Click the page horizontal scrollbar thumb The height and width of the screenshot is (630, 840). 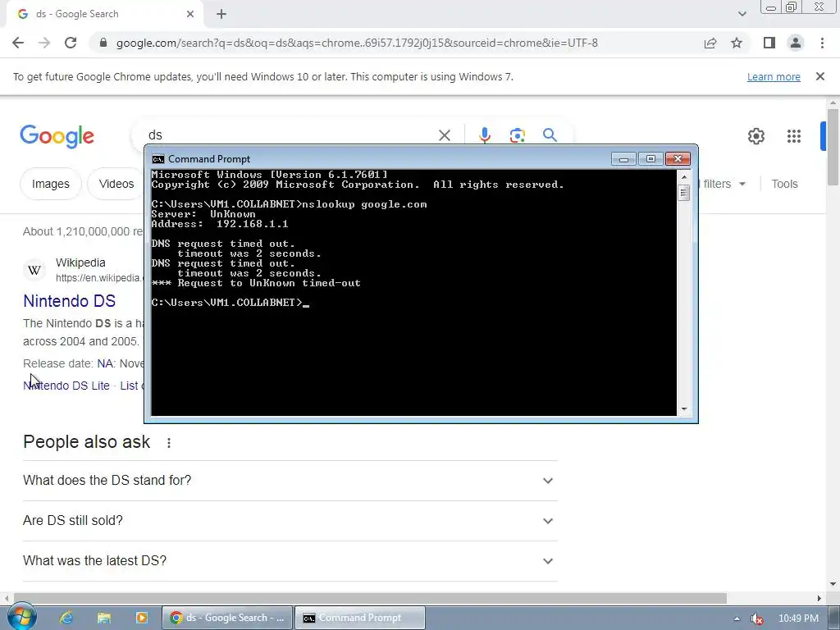[x=370, y=598]
